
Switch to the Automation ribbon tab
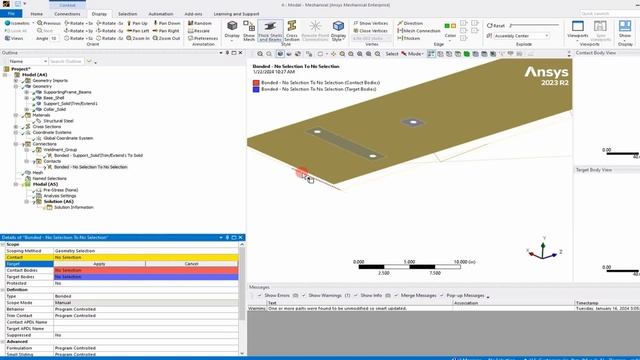[x=160, y=14]
